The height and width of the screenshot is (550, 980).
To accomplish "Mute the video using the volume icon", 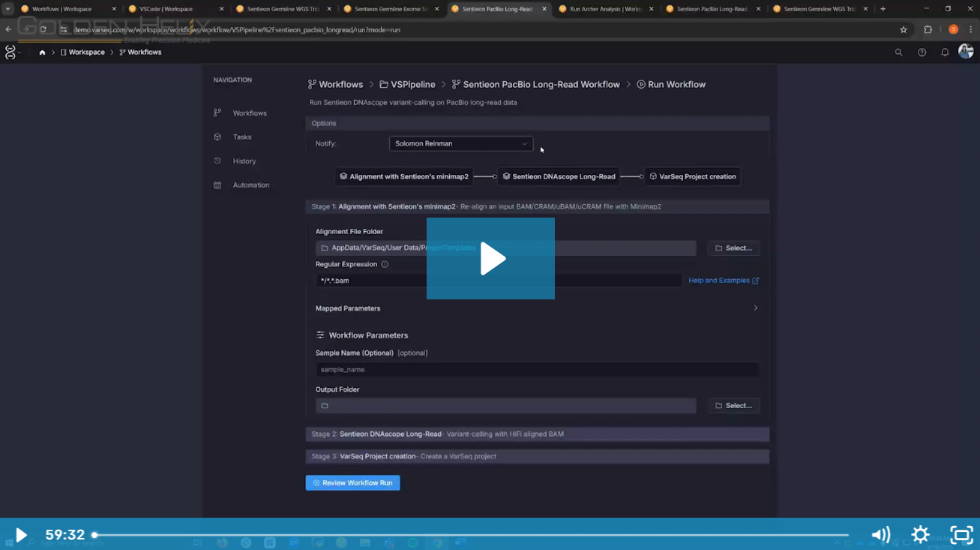I will 881,535.
